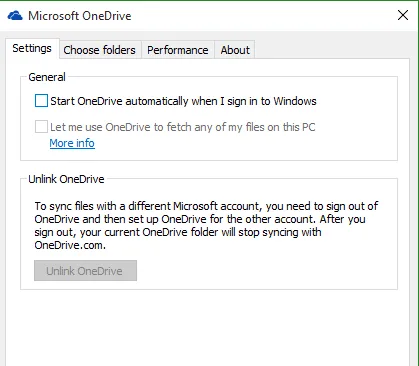
Task: Open the Performance tab
Action: (178, 50)
